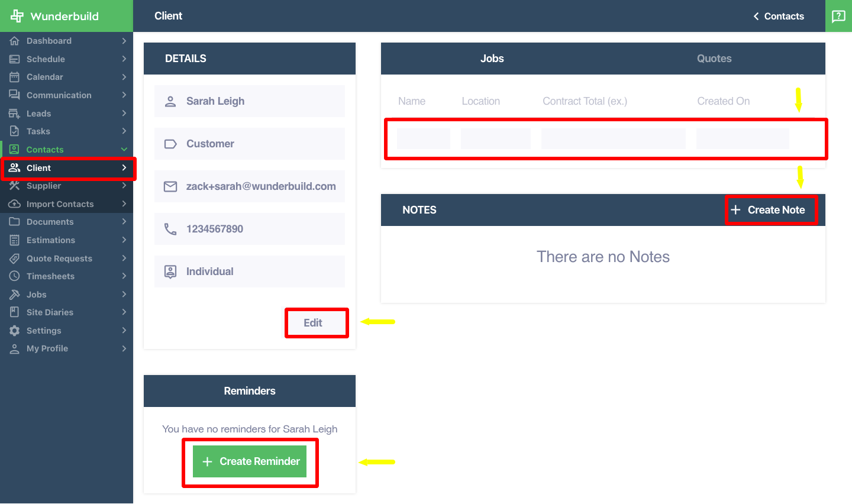Click the Contract Total (ex.) column header
This screenshot has height=504, width=852.
585,101
